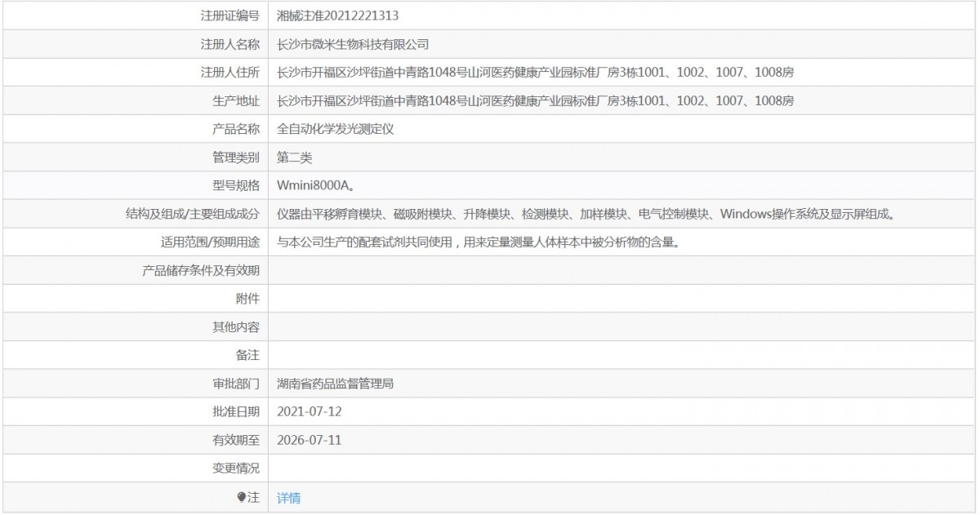Click the 其他内容 label
This screenshot has width=980, height=515.
pyautogui.click(x=236, y=327)
